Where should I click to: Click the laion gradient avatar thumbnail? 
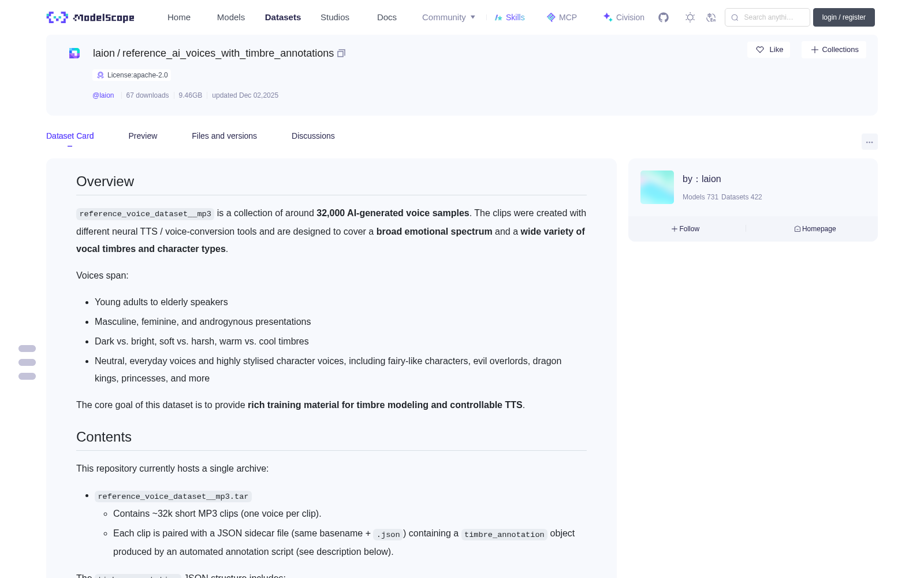pos(657,187)
